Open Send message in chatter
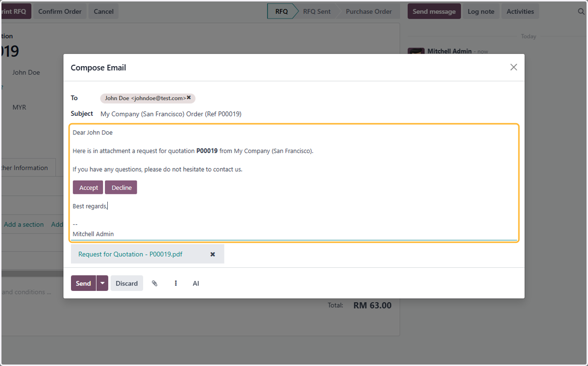The image size is (588, 366). [434, 11]
